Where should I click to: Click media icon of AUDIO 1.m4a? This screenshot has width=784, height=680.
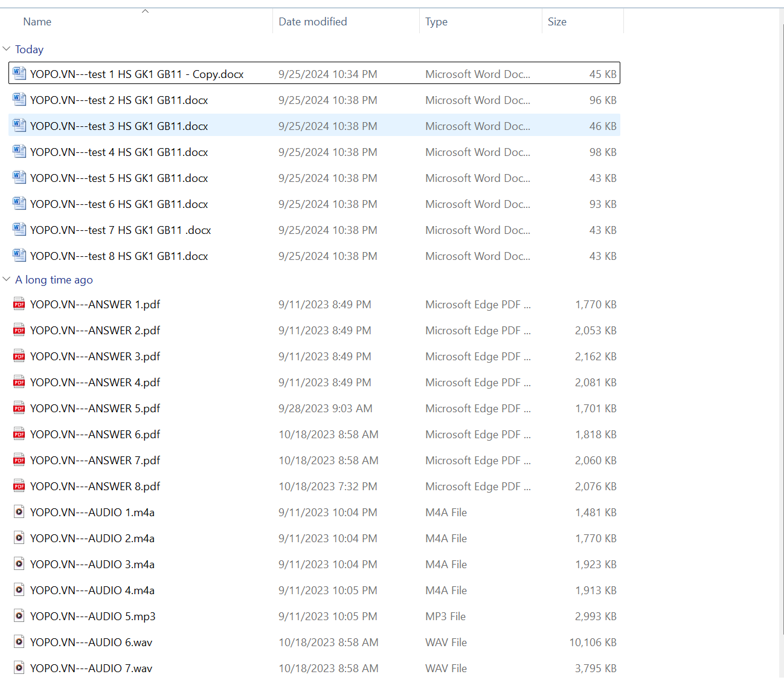coord(19,512)
